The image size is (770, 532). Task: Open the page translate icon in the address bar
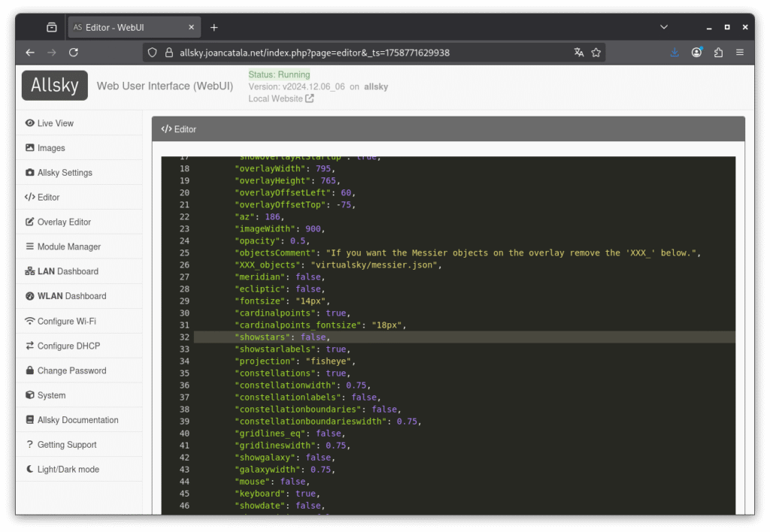[578, 53]
